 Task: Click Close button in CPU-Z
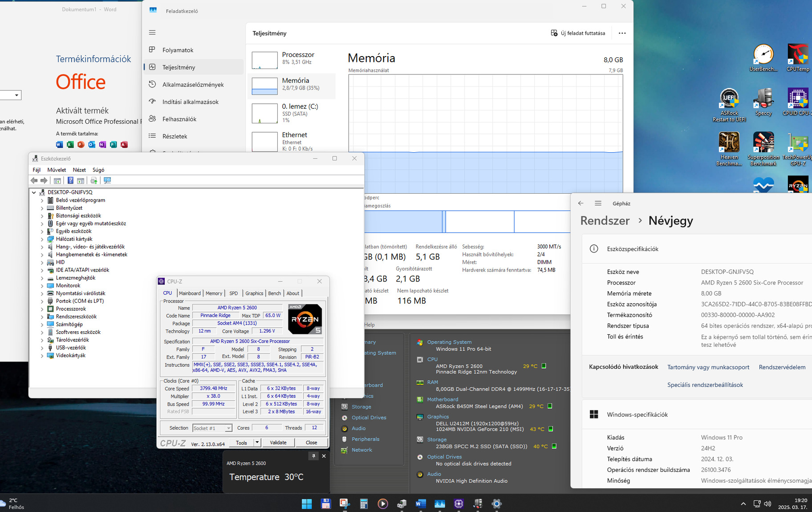(311, 443)
